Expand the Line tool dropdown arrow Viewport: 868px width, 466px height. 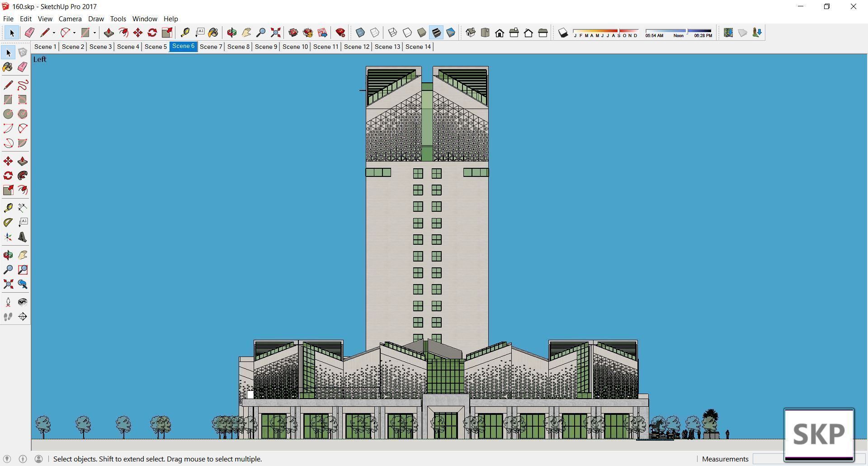54,33
